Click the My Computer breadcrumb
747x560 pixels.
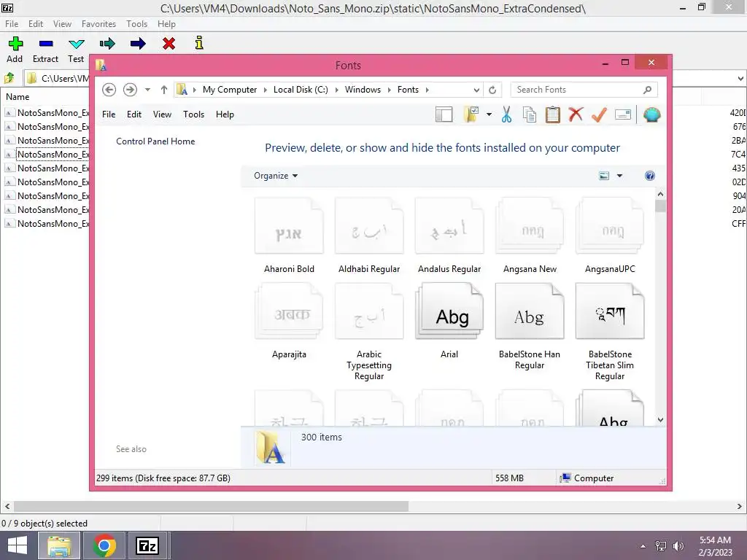[x=230, y=90]
